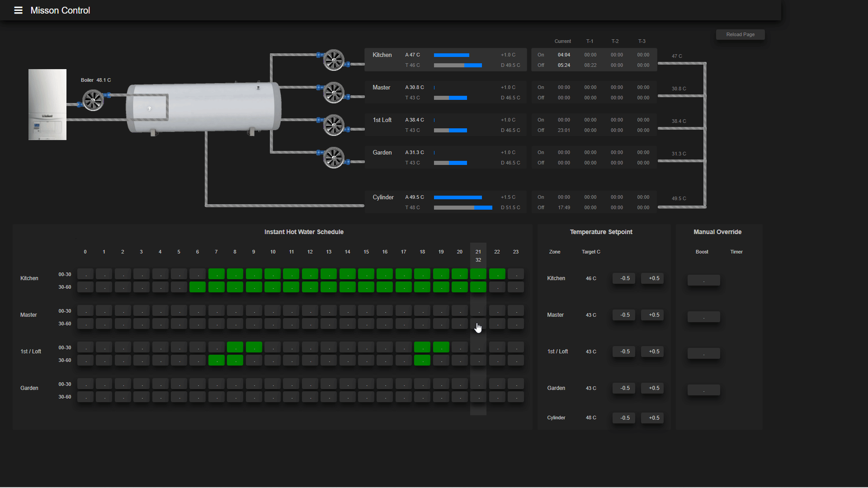Click the Garden D 46.5 C value
Image resolution: width=868 pixels, height=488 pixels.
pos(510,163)
